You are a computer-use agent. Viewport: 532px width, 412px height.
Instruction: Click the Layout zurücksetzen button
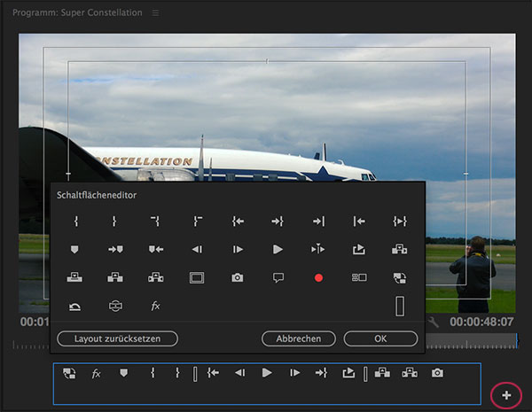(117, 338)
